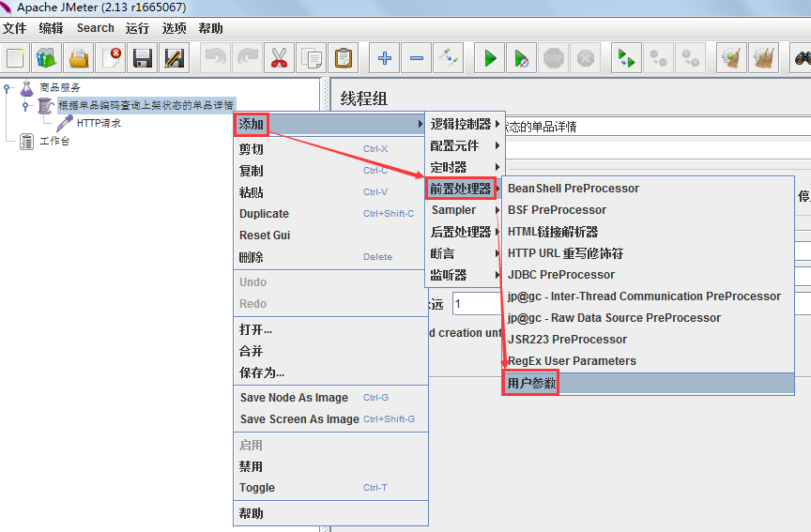
Task: Click the Paste clipboard toolbar icon
Action: tap(344, 58)
